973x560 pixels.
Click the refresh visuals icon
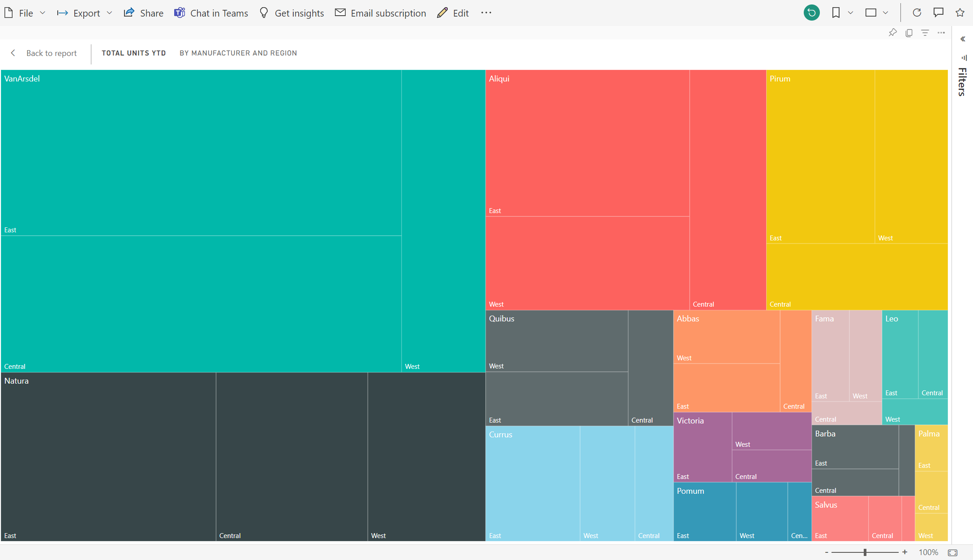tap(917, 13)
